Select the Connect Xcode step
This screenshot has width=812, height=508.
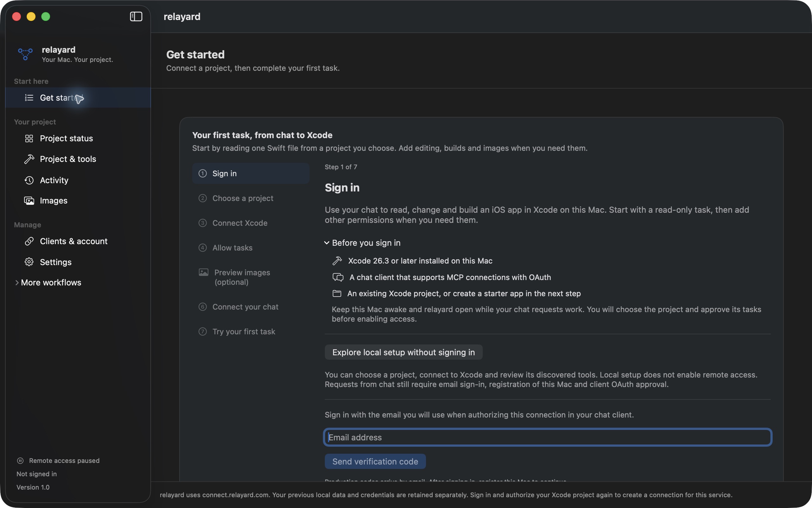click(250, 223)
